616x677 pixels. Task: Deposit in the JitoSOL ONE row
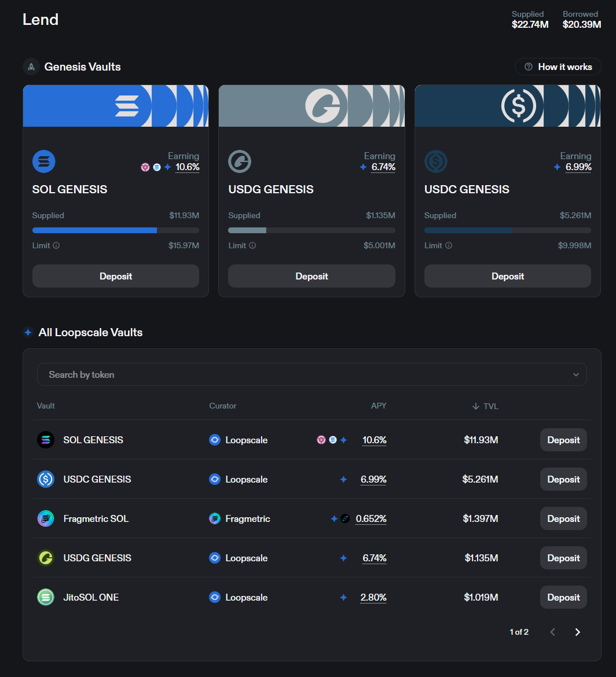click(x=563, y=597)
